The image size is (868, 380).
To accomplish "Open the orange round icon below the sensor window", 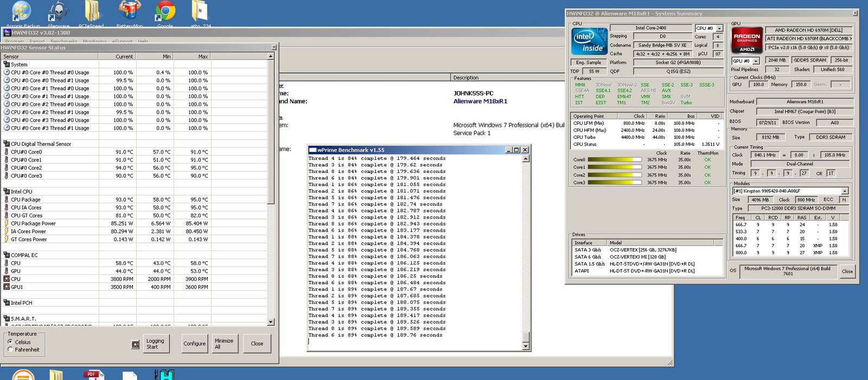I will pos(23,375).
